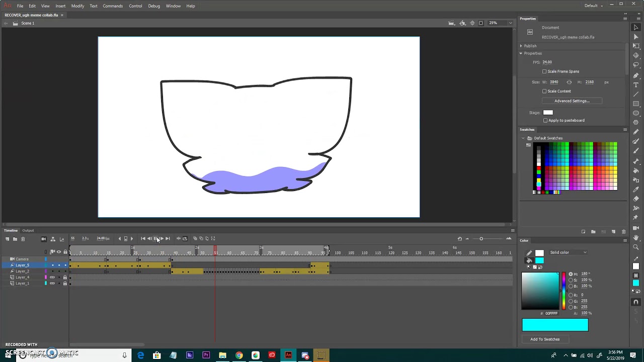Screen dimensions: 644x362
Task: Expand the Publish section
Action: [521, 46]
